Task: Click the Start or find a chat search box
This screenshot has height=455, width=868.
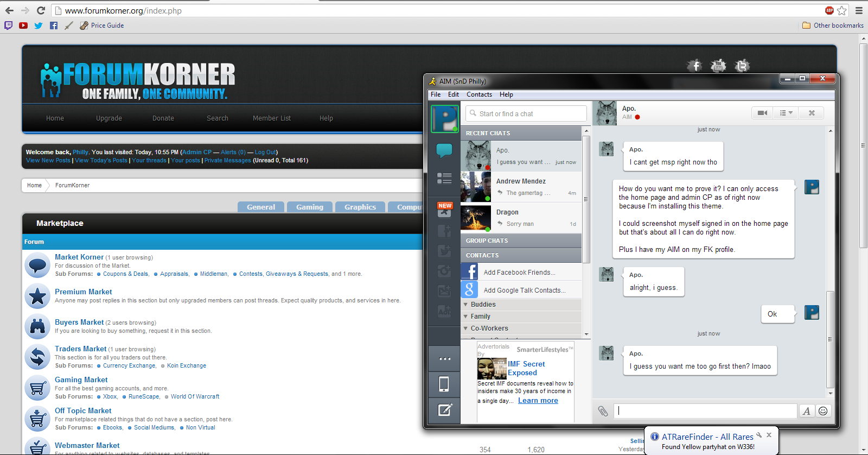Action: pos(526,113)
